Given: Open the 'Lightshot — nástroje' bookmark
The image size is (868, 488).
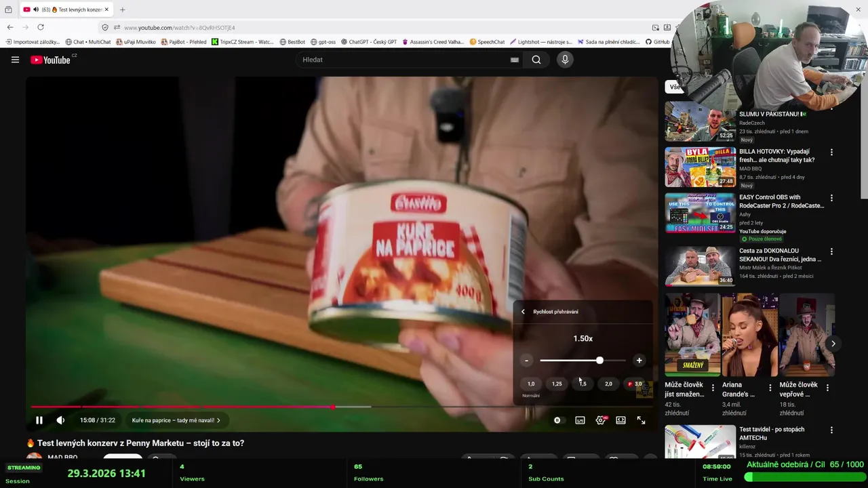Looking at the screenshot, I should pos(541,42).
